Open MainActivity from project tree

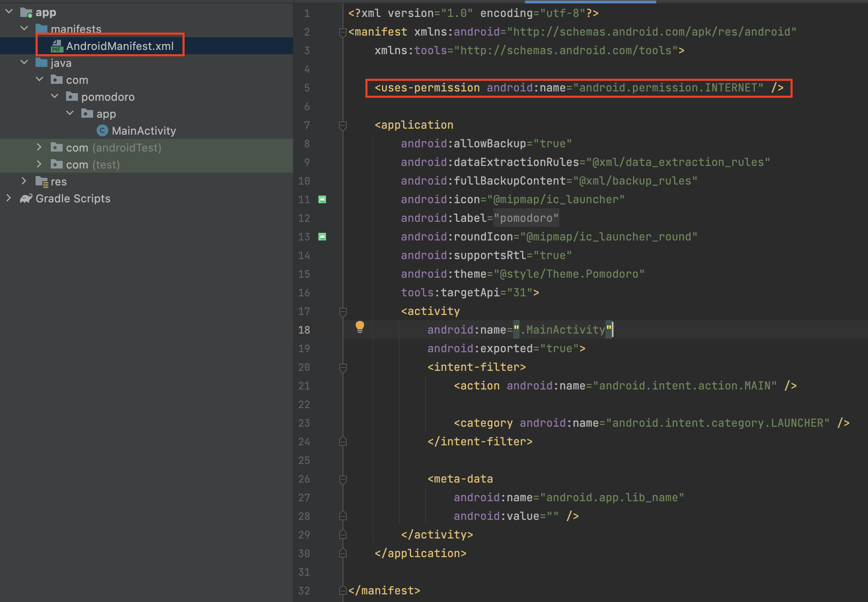144,131
